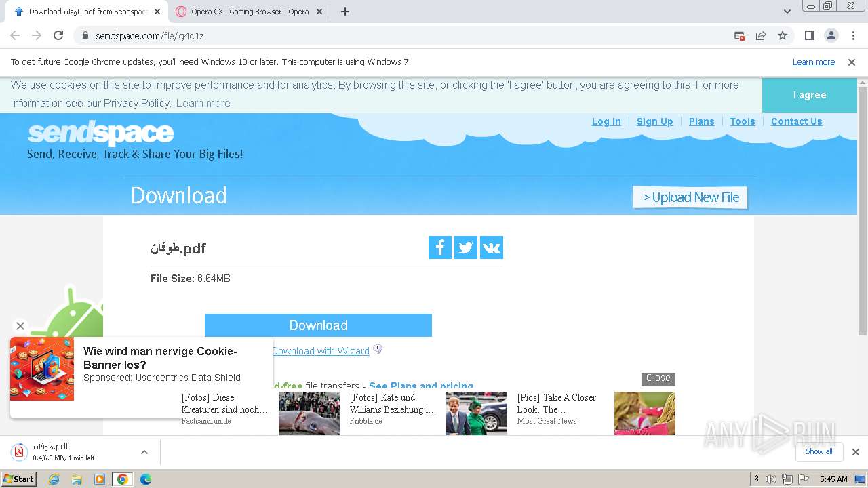Open See Plans and pricing link
Image resolution: width=868 pixels, height=488 pixels.
pyautogui.click(x=421, y=386)
